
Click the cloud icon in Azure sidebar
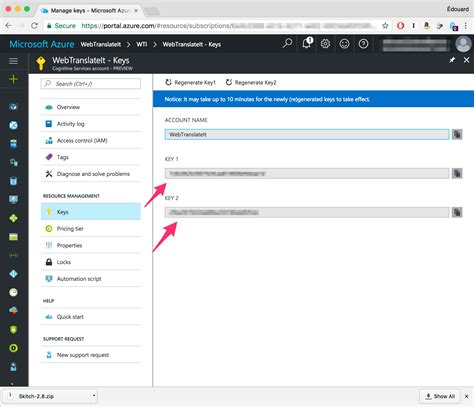pos(13,311)
